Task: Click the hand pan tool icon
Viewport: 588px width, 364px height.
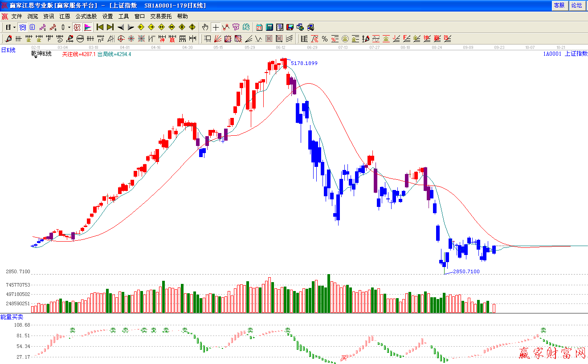Action: (205, 27)
